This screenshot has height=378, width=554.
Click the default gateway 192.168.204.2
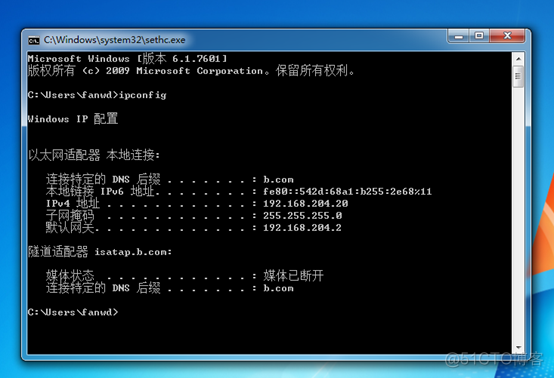(x=302, y=228)
